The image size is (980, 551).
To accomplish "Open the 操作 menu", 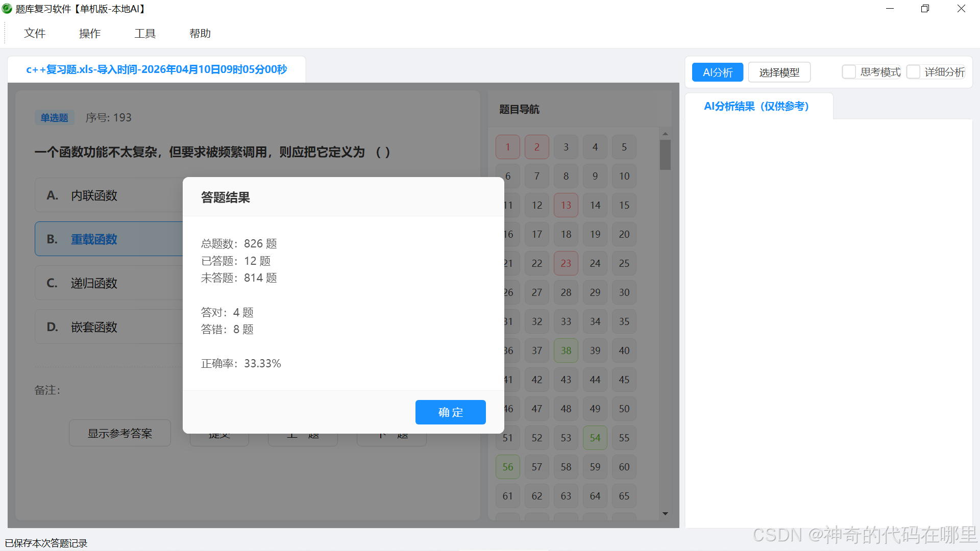I will pyautogui.click(x=90, y=34).
